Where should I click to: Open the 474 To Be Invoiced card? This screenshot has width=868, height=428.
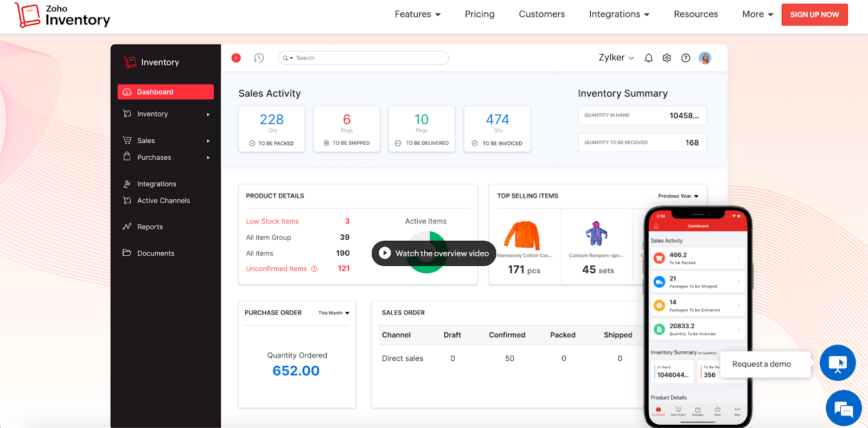point(497,129)
